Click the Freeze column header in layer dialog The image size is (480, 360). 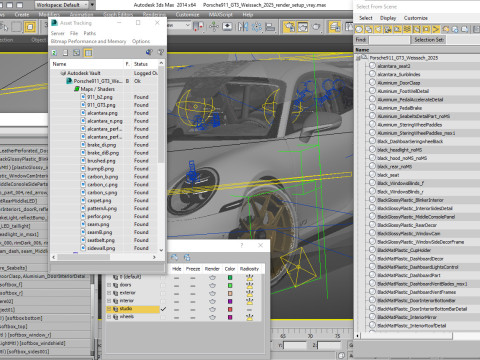click(x=193, y=269)
